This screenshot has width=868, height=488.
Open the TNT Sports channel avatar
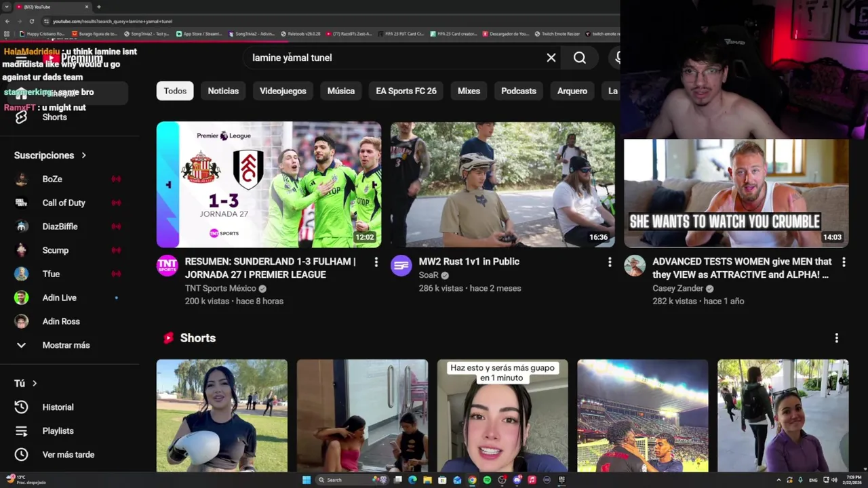(167, 266)
